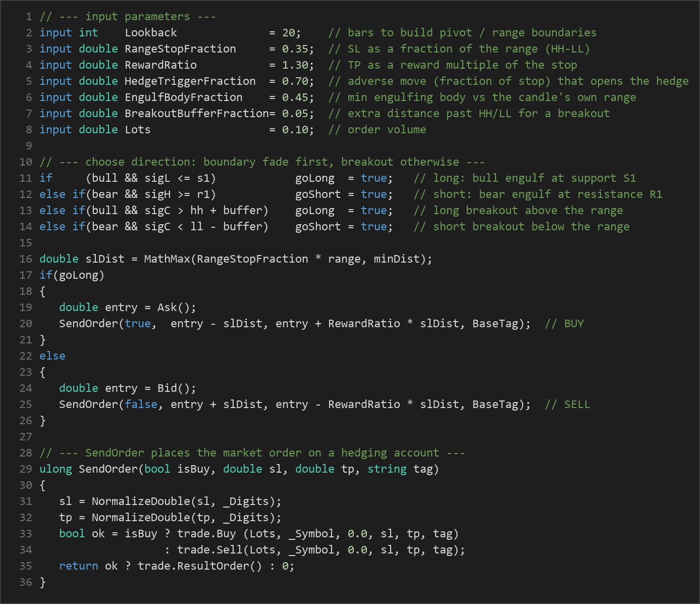This screenshot has width=700, height=604.
Task: Click trade.Buy call on line 33
Action: (318, 534)
